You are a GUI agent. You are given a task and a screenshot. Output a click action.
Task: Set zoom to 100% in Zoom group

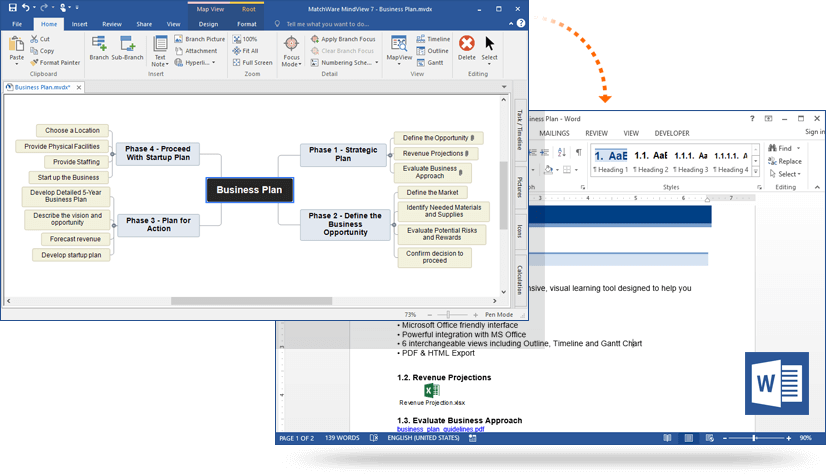[245, 39]
